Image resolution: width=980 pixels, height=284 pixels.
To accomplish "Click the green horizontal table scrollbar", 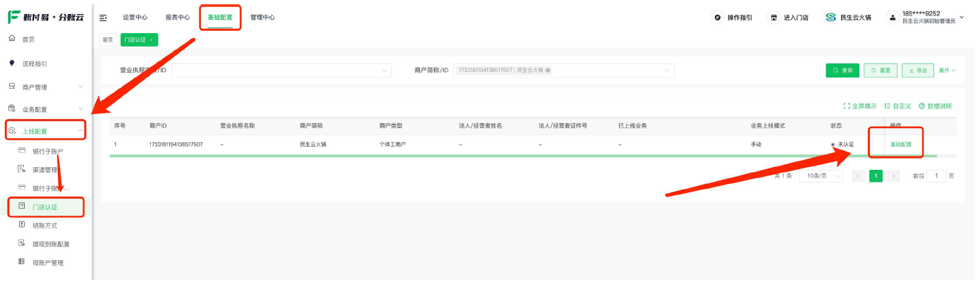I will click(x=522, y=156).
